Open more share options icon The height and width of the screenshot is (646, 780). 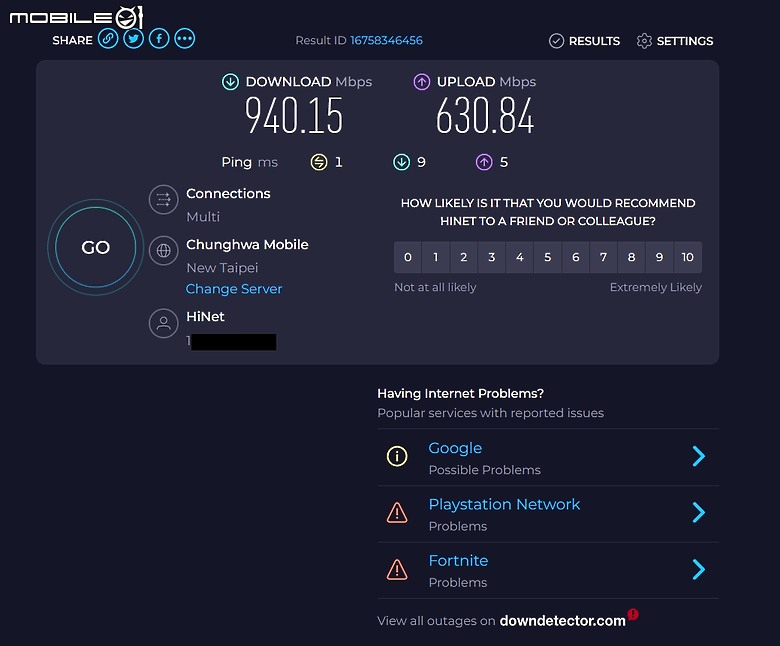[x=185, y=39]
